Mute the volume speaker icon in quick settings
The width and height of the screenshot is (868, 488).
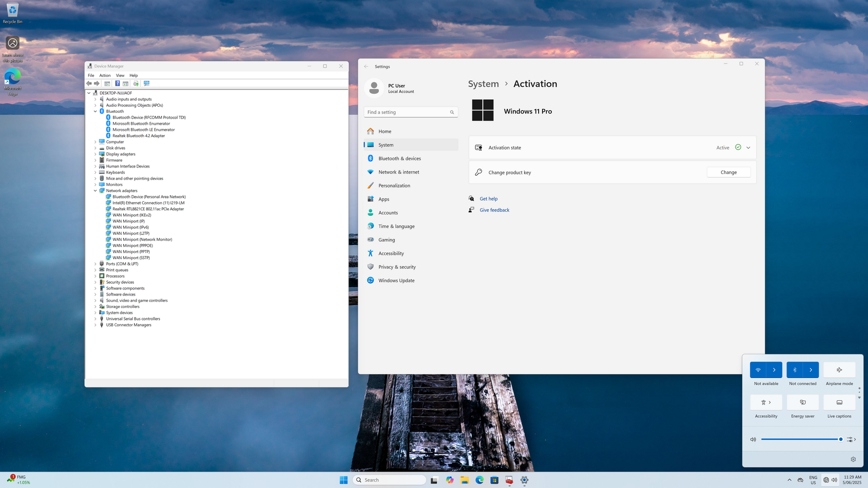point(753,440)
